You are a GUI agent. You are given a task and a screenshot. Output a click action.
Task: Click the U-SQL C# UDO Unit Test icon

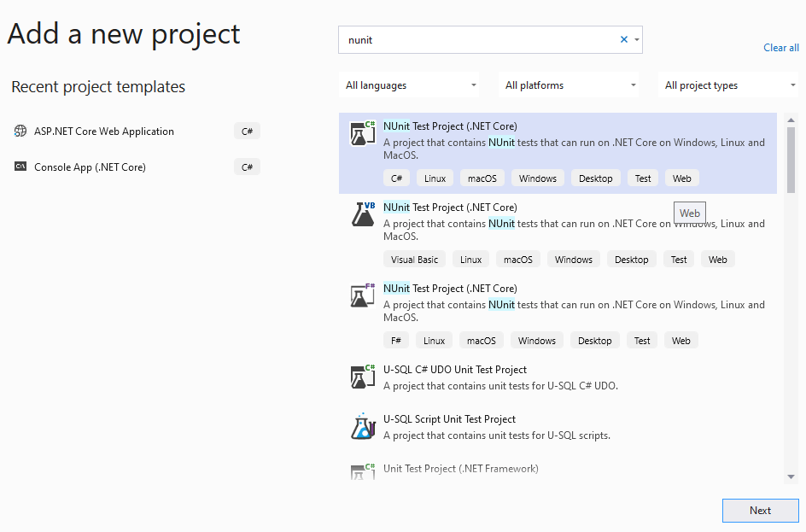363,377
